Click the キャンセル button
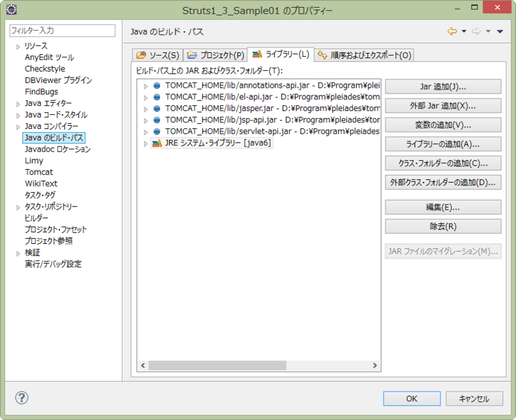Screen dimensions: 516x420 coord(474,399)
